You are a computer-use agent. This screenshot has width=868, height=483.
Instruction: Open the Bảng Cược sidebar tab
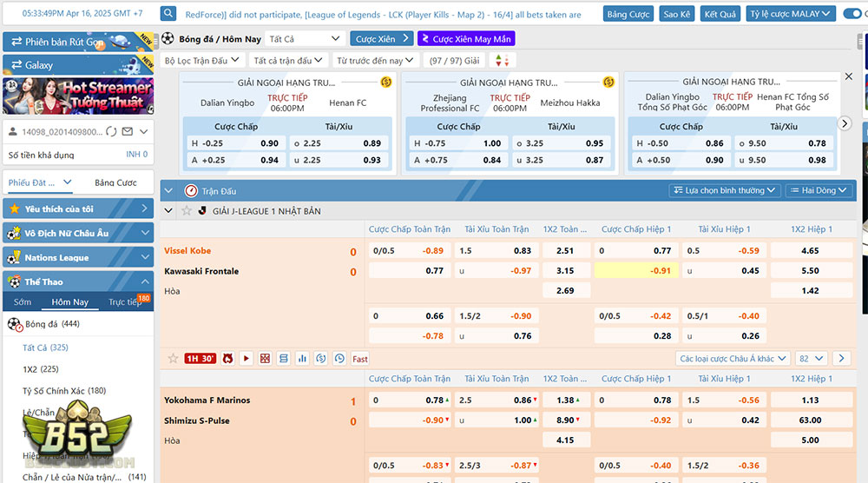(x=115, y=182)
